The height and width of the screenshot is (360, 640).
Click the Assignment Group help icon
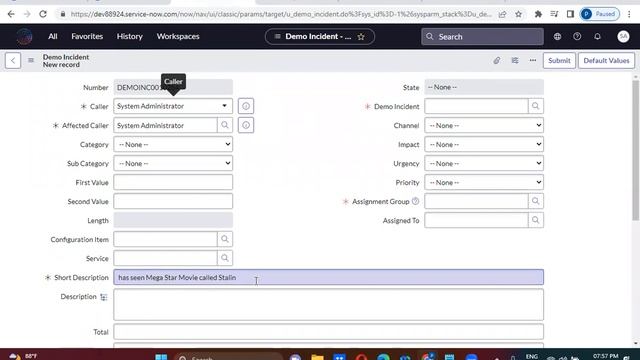pyautogui.click(x=415, y=201)
